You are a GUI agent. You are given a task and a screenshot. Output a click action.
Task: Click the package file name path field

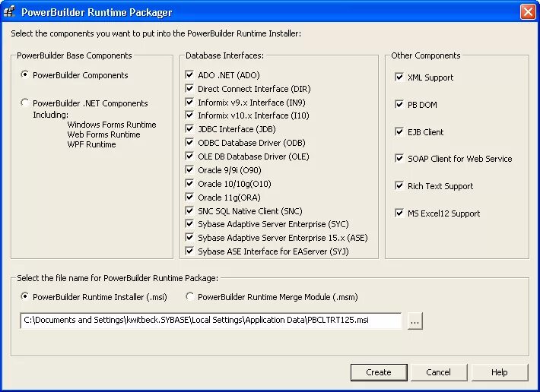211,321
